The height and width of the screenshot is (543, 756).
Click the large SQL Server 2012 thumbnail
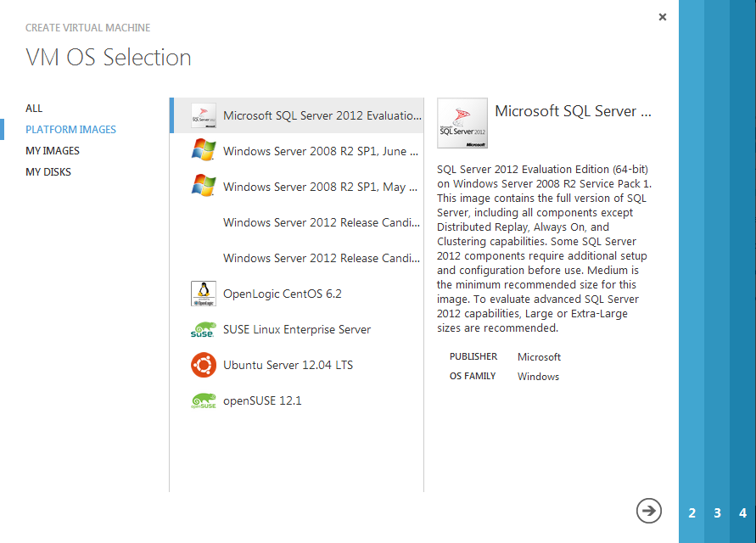[x=462, y=123]
